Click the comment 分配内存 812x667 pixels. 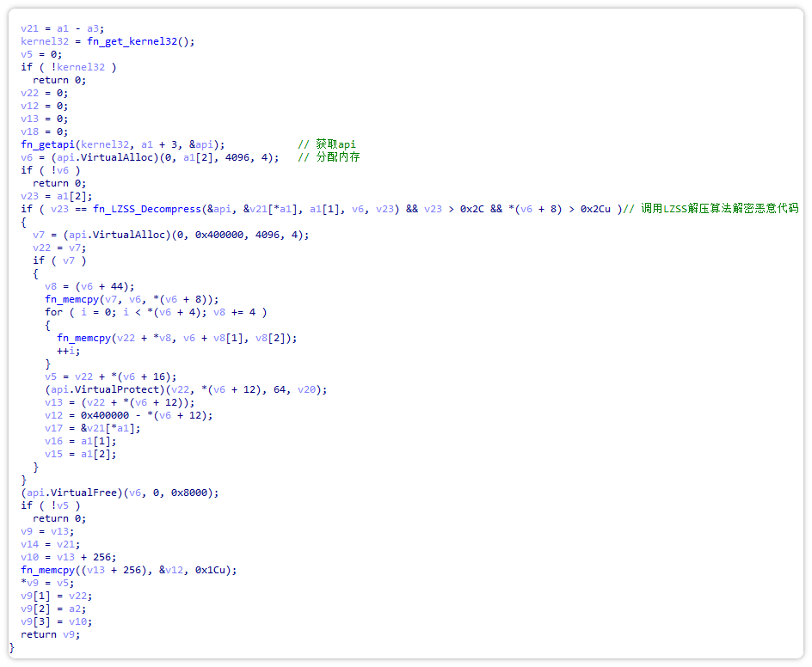(331, 156)
